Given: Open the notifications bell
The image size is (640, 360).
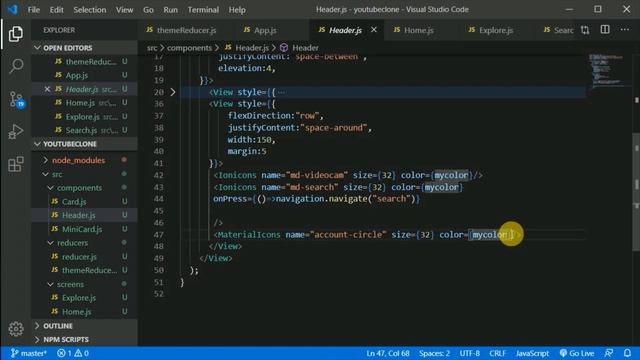Looking at the screenshot, I should click(x=627, y=353).
